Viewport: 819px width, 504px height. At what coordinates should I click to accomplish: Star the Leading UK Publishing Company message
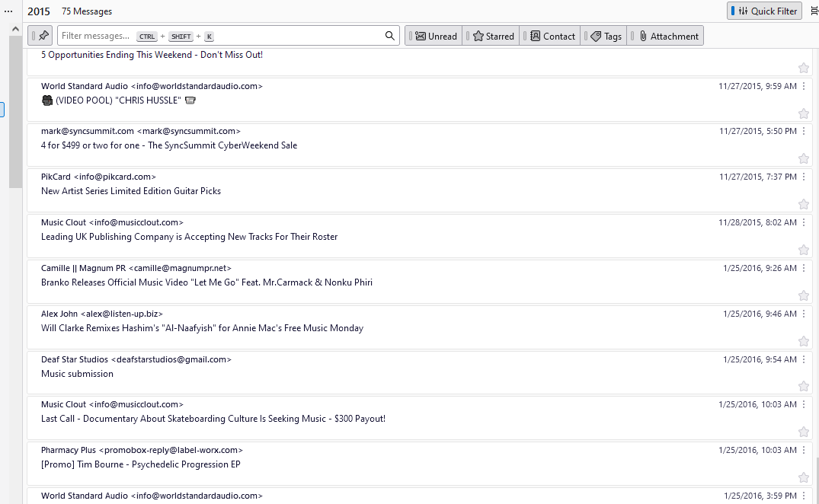[803, 250]
